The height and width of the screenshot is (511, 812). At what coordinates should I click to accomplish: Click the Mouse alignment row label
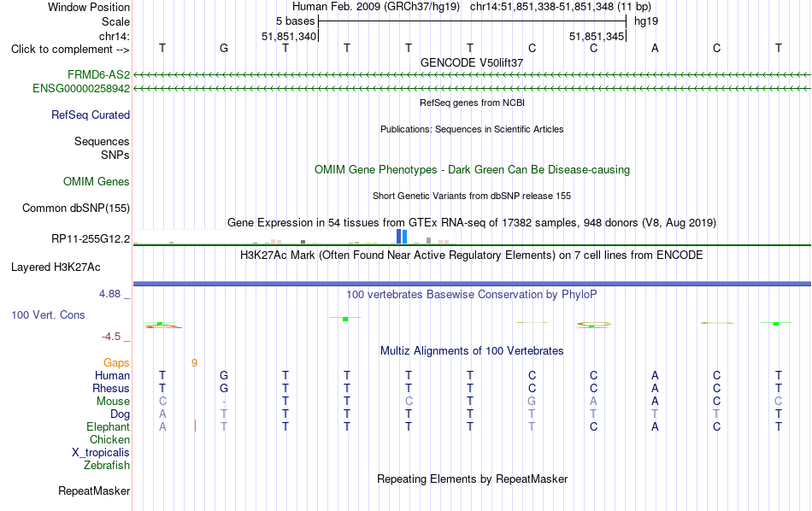113,402
